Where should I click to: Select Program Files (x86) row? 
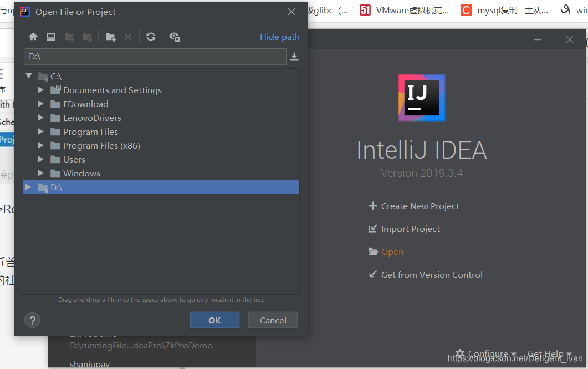tap(161, 145)
